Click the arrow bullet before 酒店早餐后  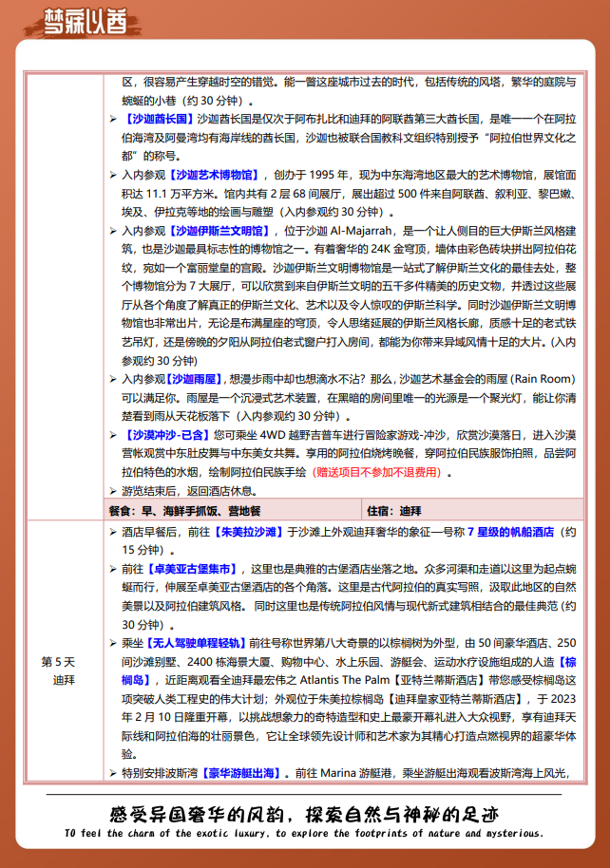point(113,532)
